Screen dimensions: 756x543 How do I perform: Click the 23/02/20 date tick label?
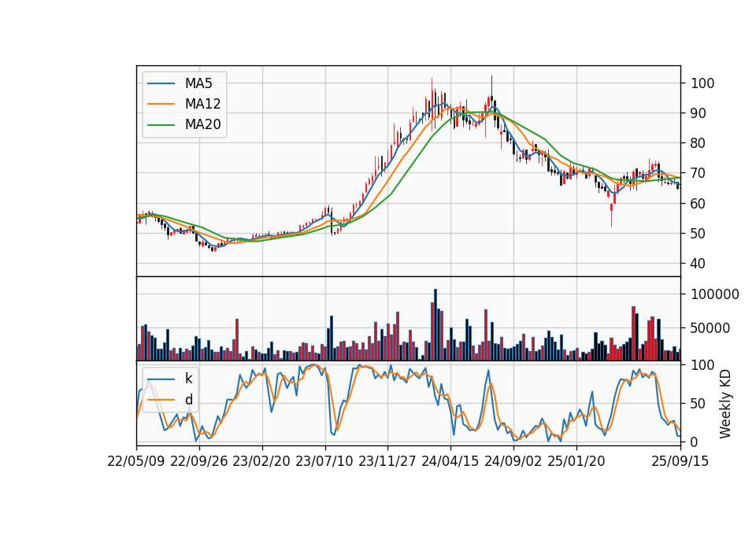[261, 461]
